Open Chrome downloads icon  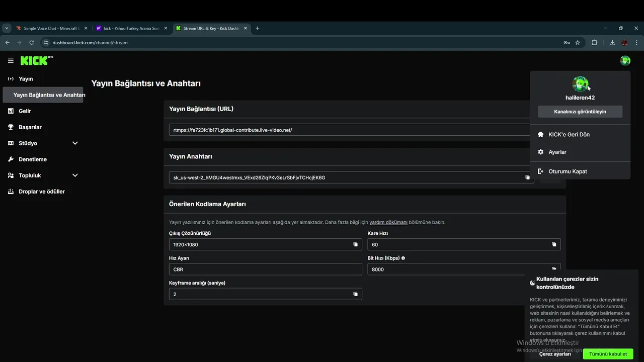point(612,43)
